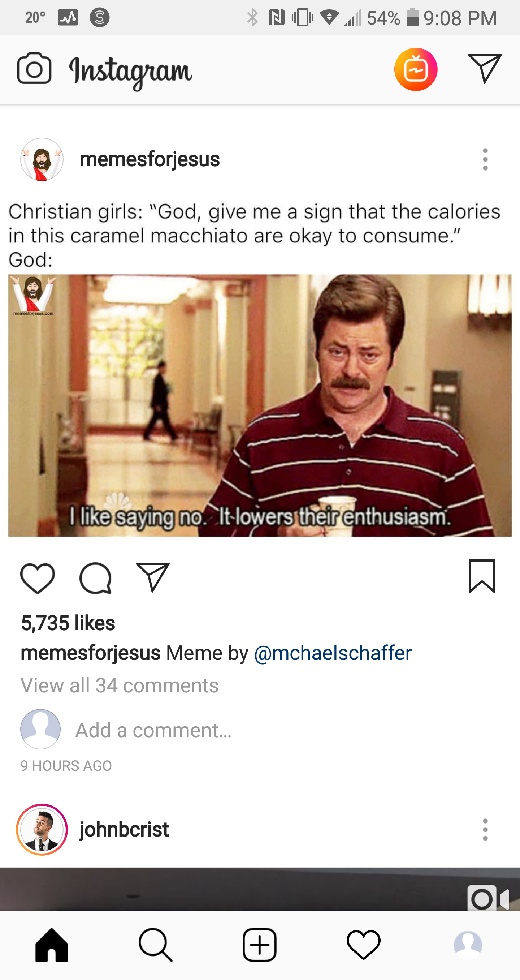Open comments via speech bubble icon
The height and width of the screenshot is (980, 520).
pos(95,578)
